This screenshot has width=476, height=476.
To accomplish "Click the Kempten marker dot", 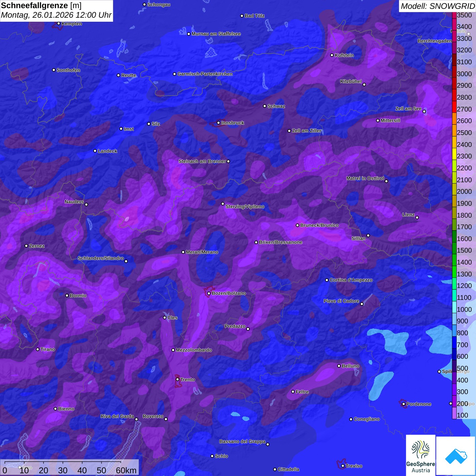I will [x=58, y=23].
